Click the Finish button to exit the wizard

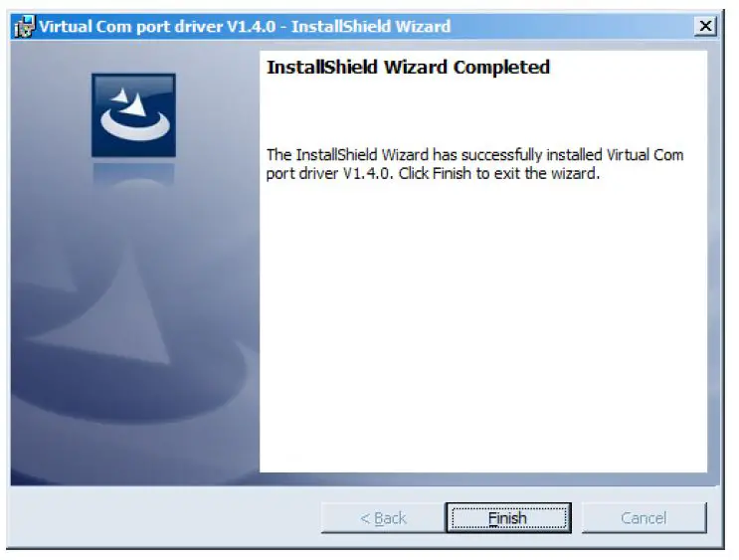tap(508, 517)
